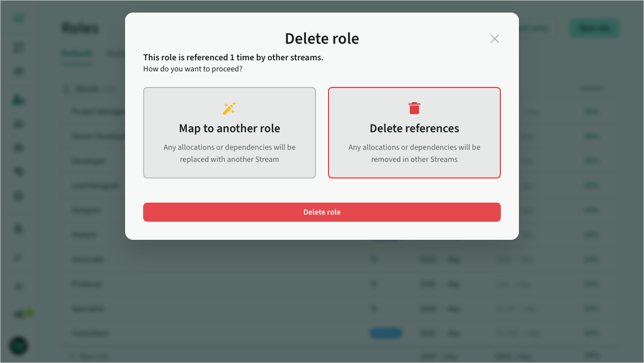Open the tab next to Default
644x363 pixels.
[x=115, y=54]
